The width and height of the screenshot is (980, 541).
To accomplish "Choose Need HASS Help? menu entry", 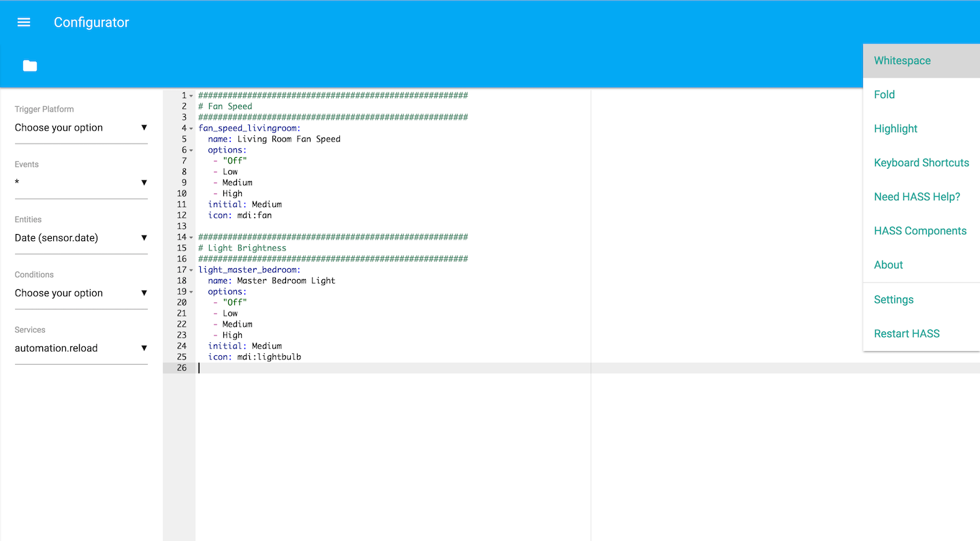I will (x=921, y=197).
